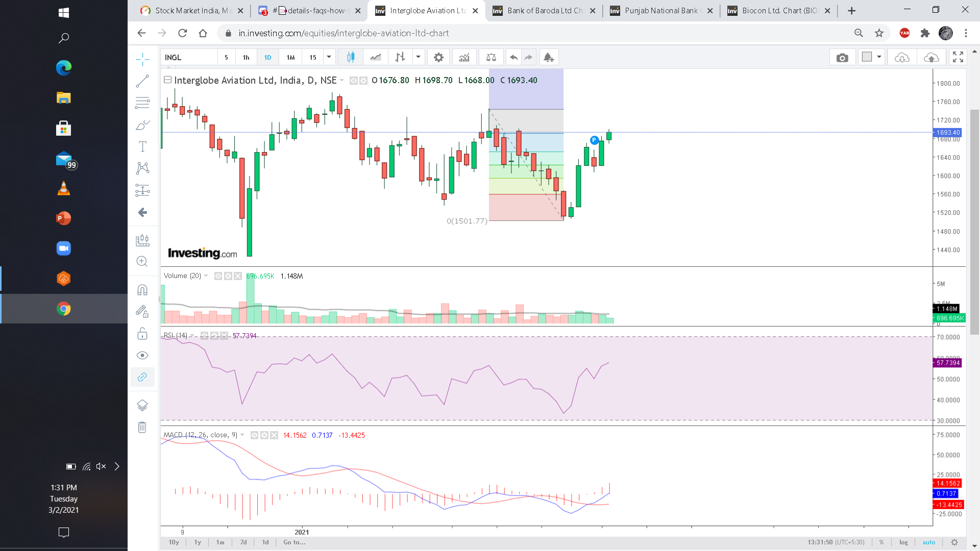Toggle percent scale mode

pyautogui.click(x=881, y=542)
